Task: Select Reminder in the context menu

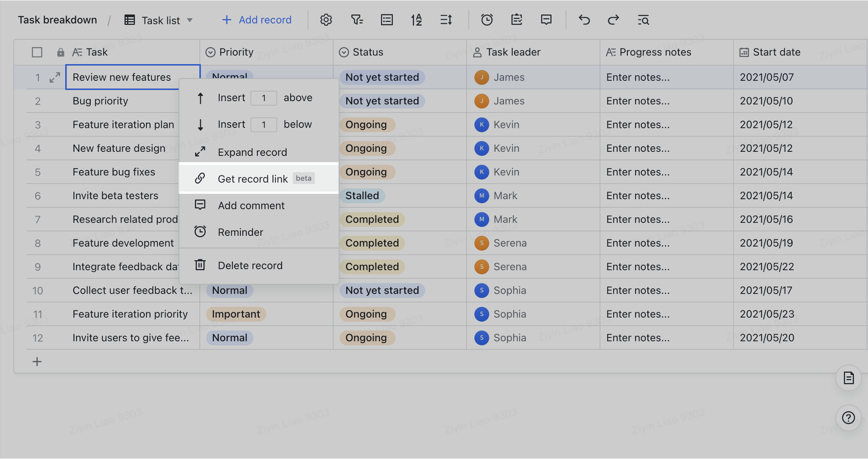Action: click(x=259, y=232)
